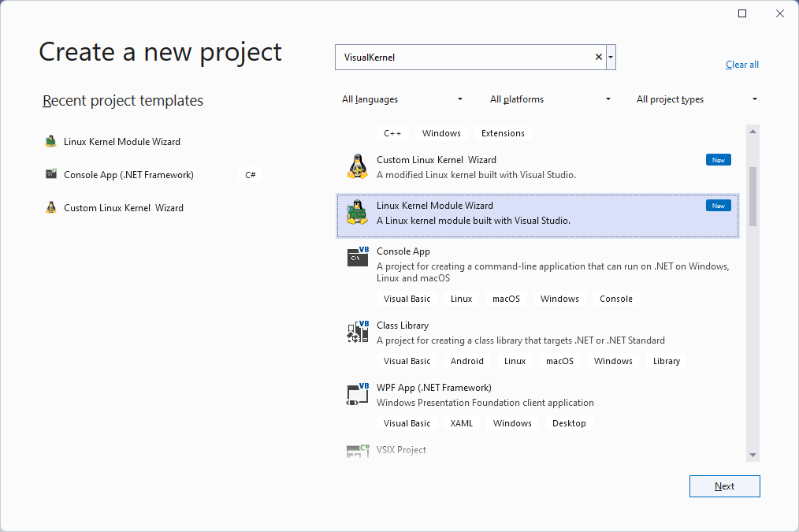Click the Create a new project heading
The width and height of the screenshot is (799, 532).
coord(160,53)
